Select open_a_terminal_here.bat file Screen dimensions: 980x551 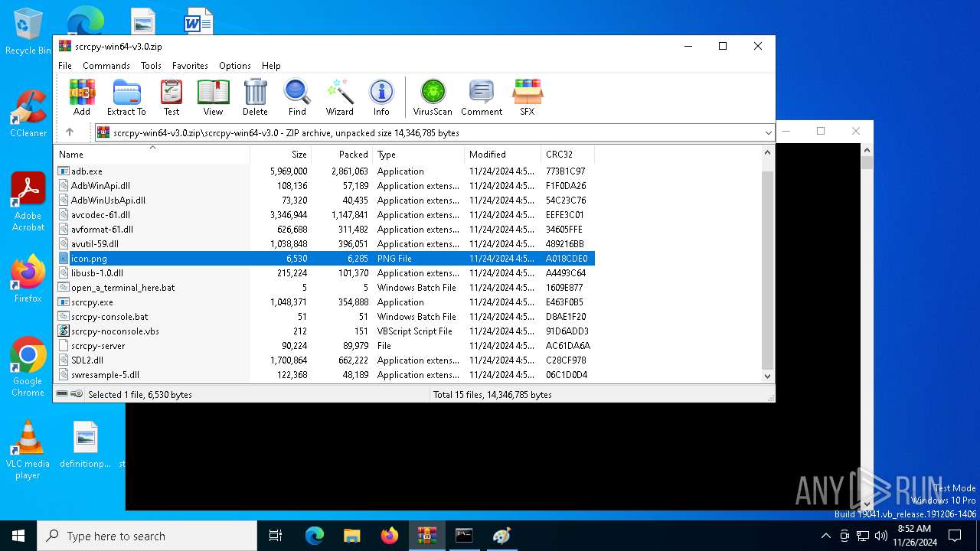point(325,288)
